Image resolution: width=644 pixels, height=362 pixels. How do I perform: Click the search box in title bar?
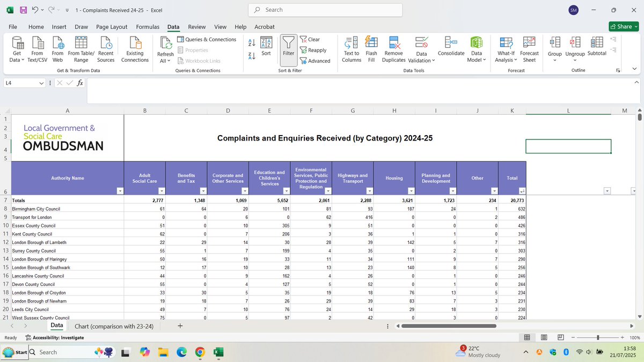325,10
